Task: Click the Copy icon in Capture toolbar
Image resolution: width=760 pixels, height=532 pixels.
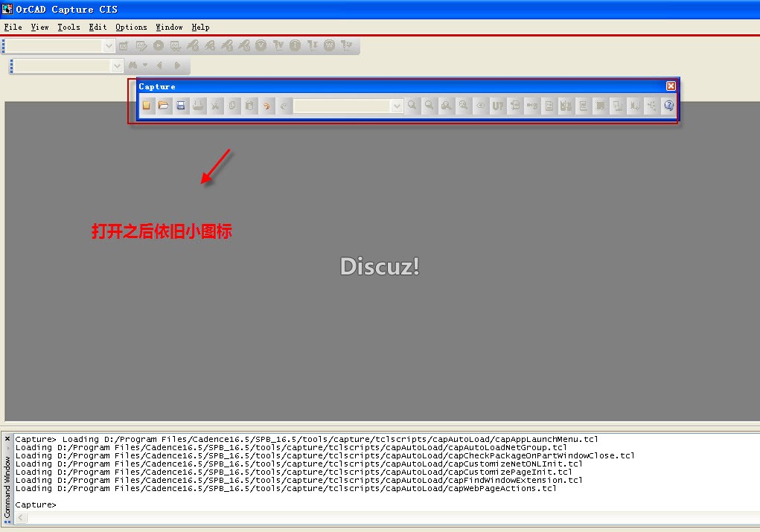Action: point(232,106)
